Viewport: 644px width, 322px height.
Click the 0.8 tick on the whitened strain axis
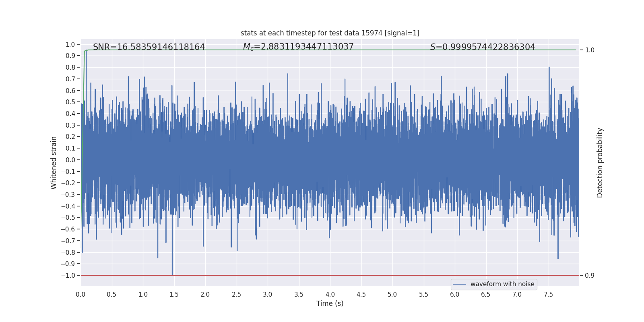click(70, 68)
